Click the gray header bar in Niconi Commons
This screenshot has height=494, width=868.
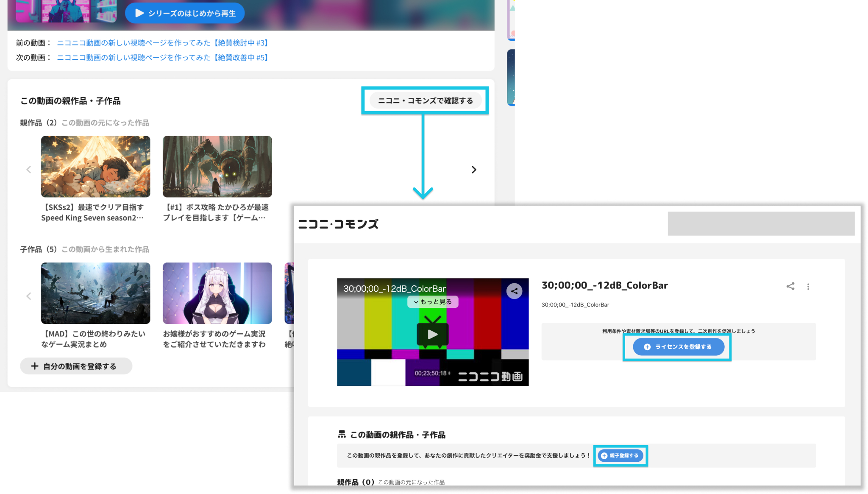(761, 223)
